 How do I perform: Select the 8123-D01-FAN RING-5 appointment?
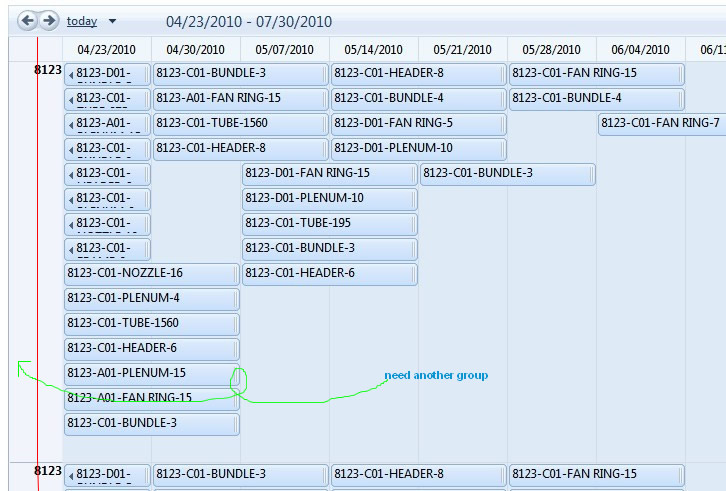419,124
